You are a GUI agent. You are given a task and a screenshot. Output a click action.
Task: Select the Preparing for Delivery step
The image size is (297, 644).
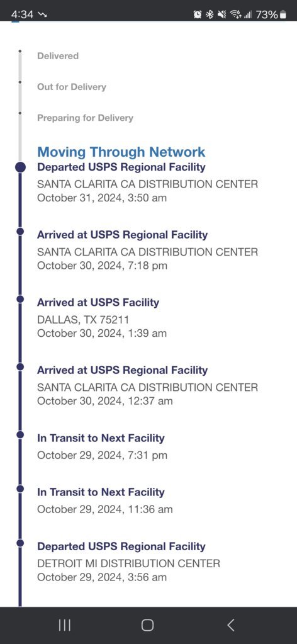[85, 118]
